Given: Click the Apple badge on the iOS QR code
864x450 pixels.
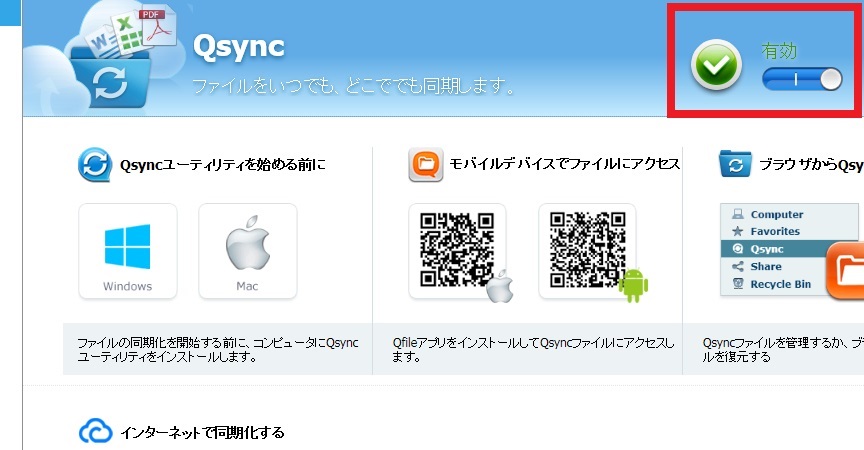Looking at the screenshot, I should tap(500, 286).
